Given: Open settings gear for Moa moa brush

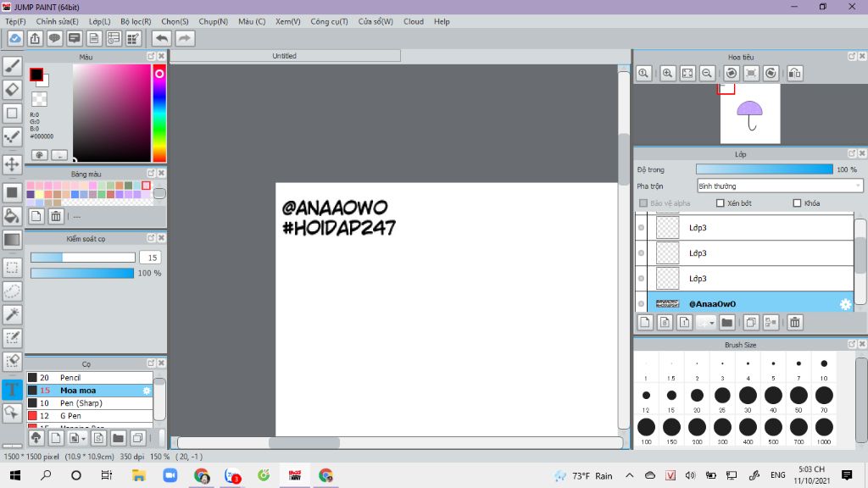Looking at the screenshot, I should (x=147, y=391).
